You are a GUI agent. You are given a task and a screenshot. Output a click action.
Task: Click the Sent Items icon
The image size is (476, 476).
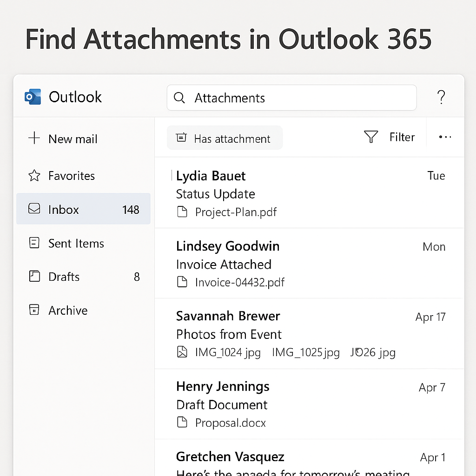pyautogui.click(x=34, y=243)
